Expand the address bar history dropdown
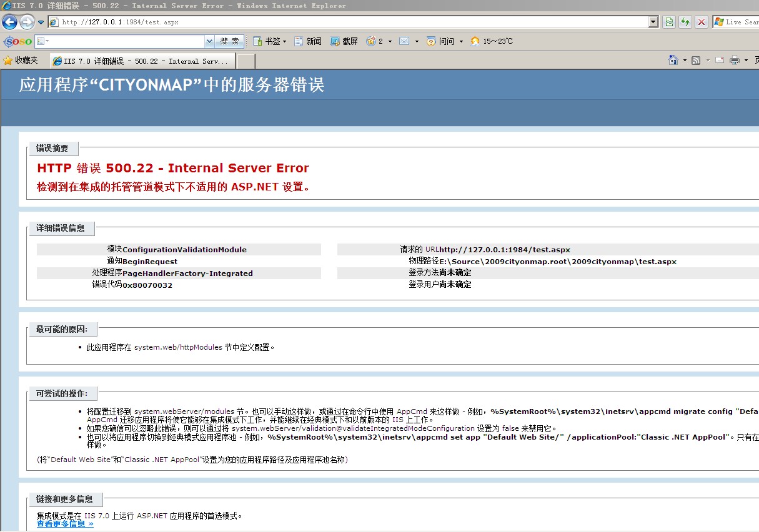759x532 pixels. click(x=653, y=22)
